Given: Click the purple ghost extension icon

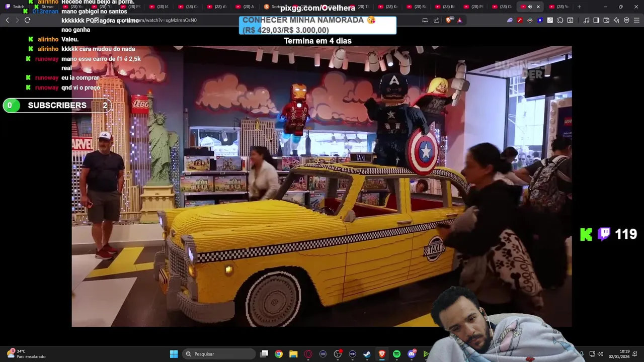Looking at the screenshot, I should click(x=510, y=20).
